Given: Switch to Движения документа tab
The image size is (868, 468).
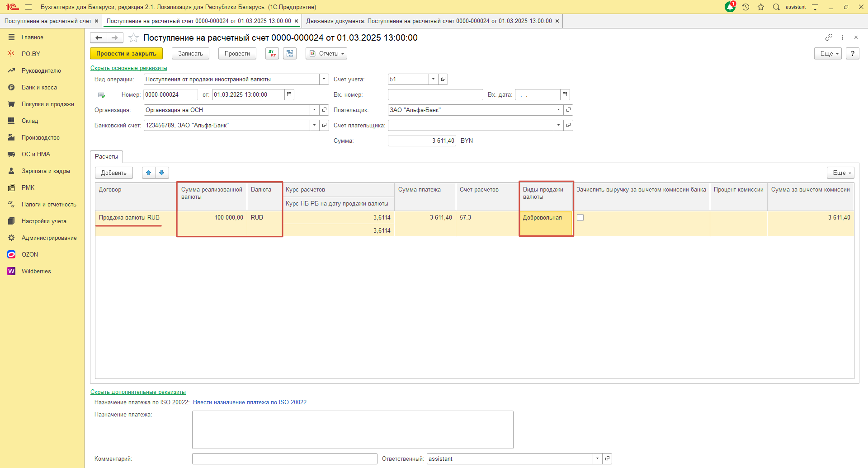Looking at the screenshot, I should pyautogui.click(x=429, y=21).
